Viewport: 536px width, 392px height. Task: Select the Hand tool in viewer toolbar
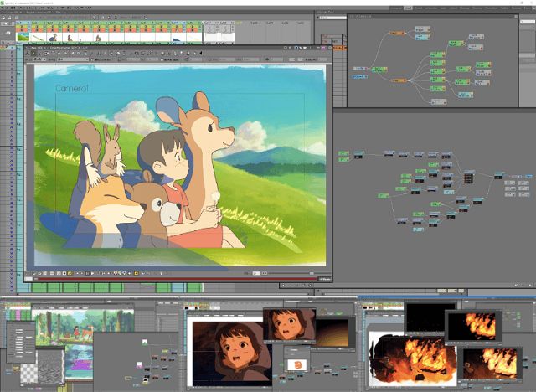[188, 53]
